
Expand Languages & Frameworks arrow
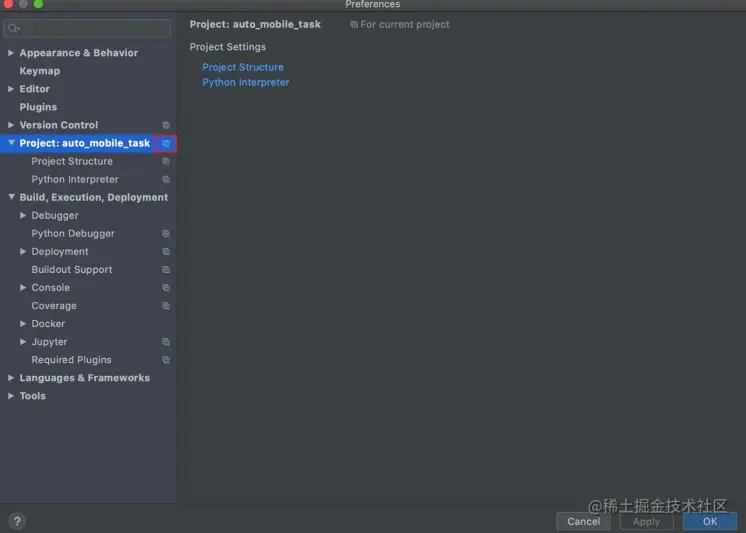coord(11,378)
